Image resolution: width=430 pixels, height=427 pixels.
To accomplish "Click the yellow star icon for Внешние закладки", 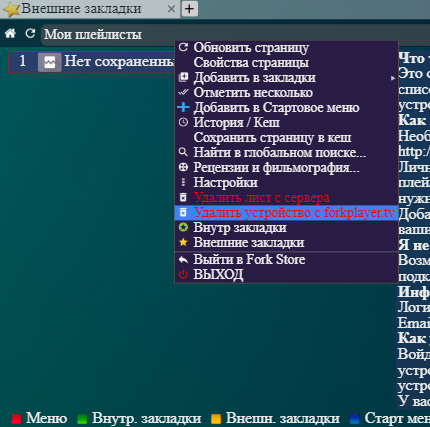I will [183, 242].
